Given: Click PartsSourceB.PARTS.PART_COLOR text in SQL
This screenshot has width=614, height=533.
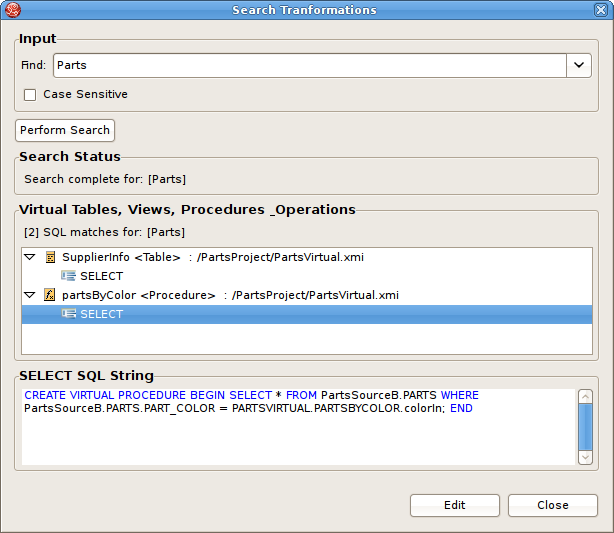Looking at the screenshot, I should tap(119, 408).
